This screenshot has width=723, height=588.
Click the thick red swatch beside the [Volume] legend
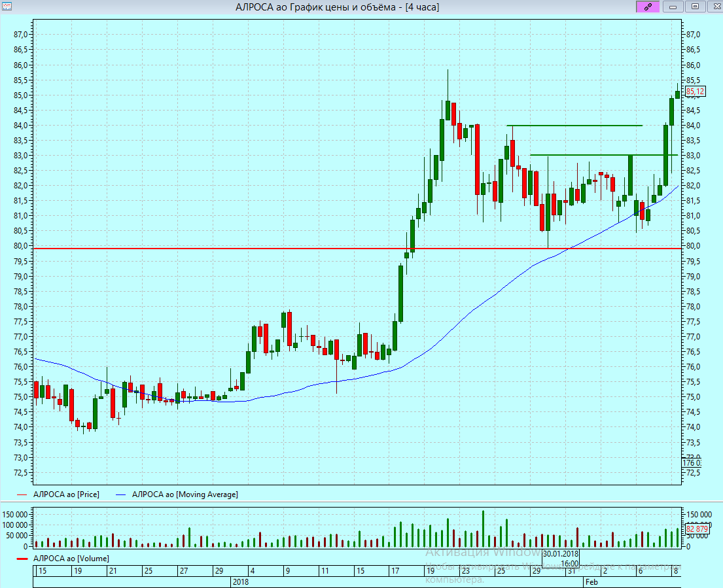(x=22, y=559)
